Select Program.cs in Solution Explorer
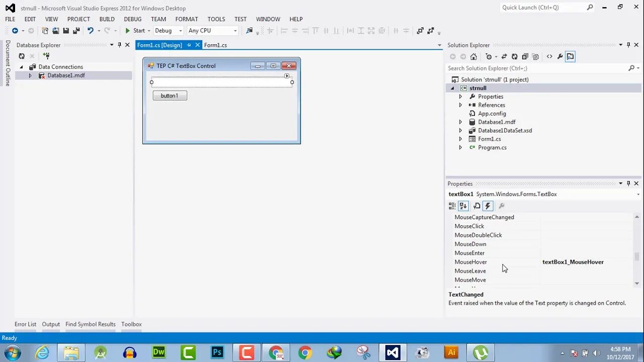 click(492, 148)
